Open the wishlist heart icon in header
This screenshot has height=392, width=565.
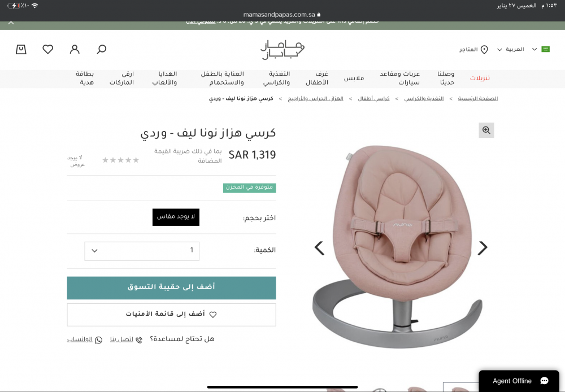pyautogui.click(x=48, y=49)
